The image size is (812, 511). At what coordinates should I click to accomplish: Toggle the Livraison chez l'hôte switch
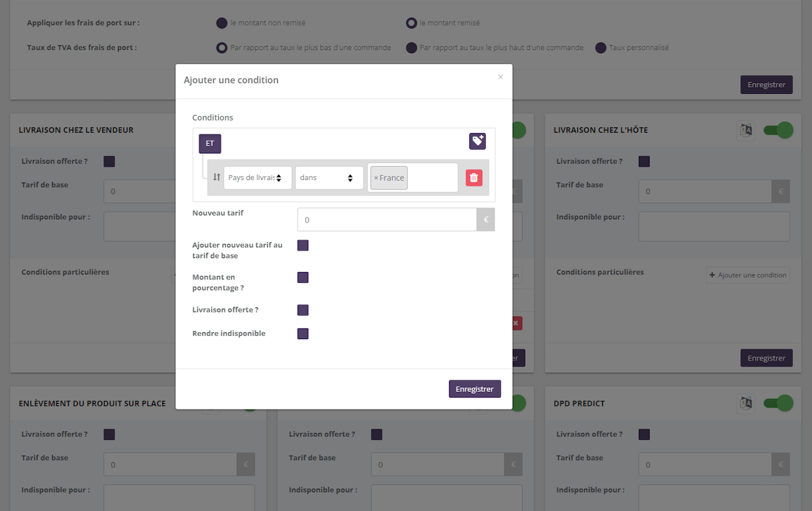778,131
